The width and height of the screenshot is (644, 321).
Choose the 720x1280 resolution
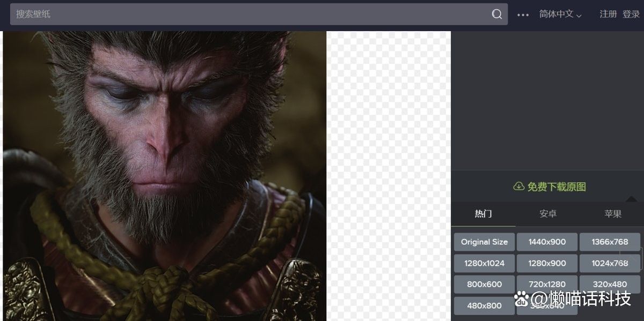[547, 284]
